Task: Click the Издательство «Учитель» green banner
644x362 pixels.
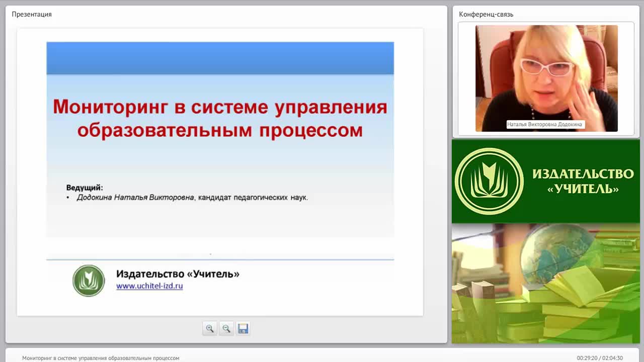Action: (546, 181)
